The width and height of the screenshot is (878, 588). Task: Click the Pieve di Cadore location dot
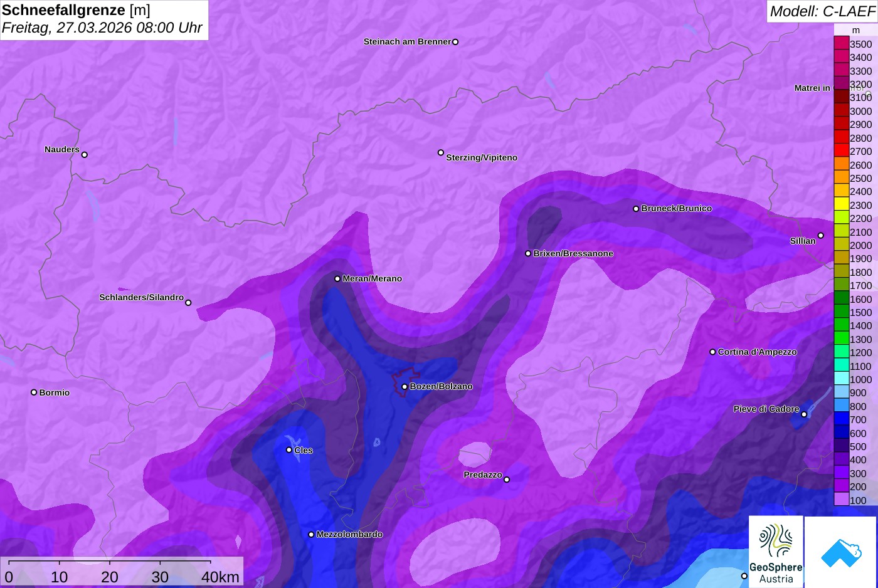click(x=804, y=414)
